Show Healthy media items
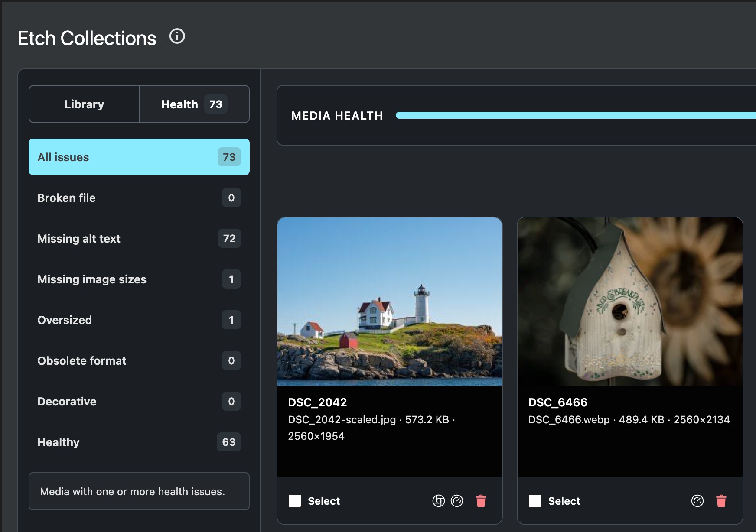The width and height of the screenshot is (756, 532). [139, 442]
